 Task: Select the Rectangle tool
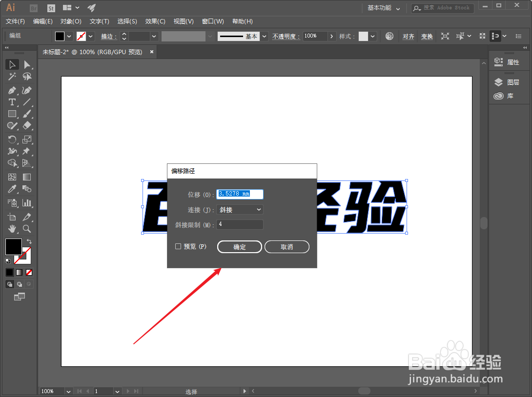pos(12,114)
